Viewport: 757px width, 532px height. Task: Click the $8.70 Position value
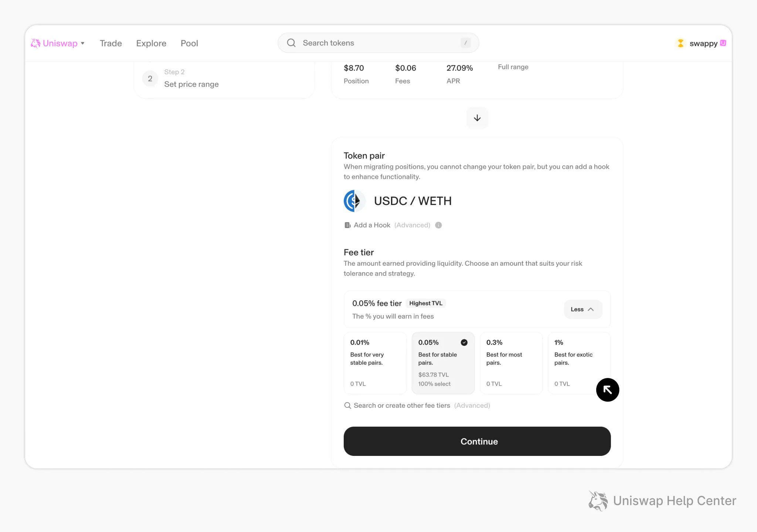pyautogui.click(x=354, y=68)
